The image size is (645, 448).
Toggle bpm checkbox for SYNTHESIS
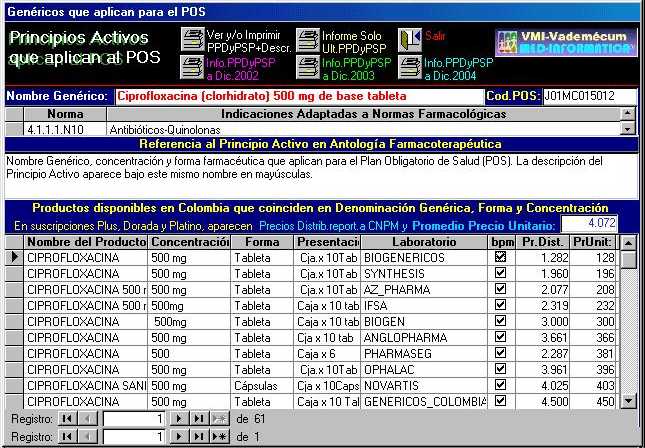(x=500, y=273)
